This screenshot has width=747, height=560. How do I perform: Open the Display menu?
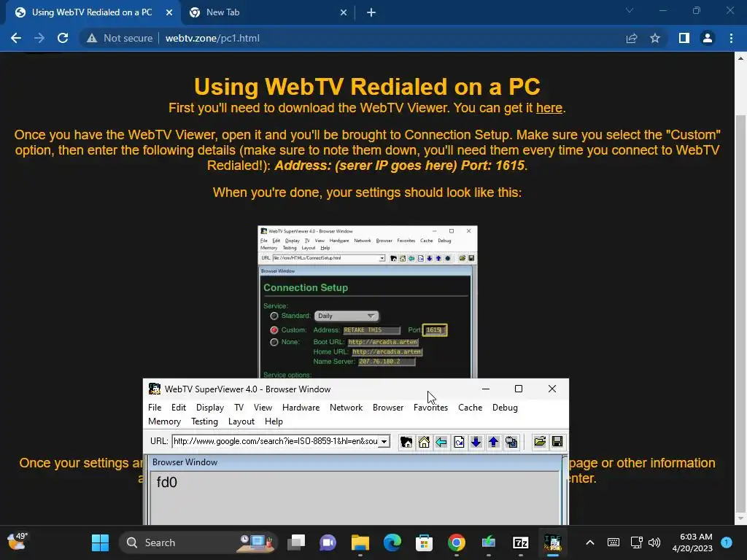point(210,408)
